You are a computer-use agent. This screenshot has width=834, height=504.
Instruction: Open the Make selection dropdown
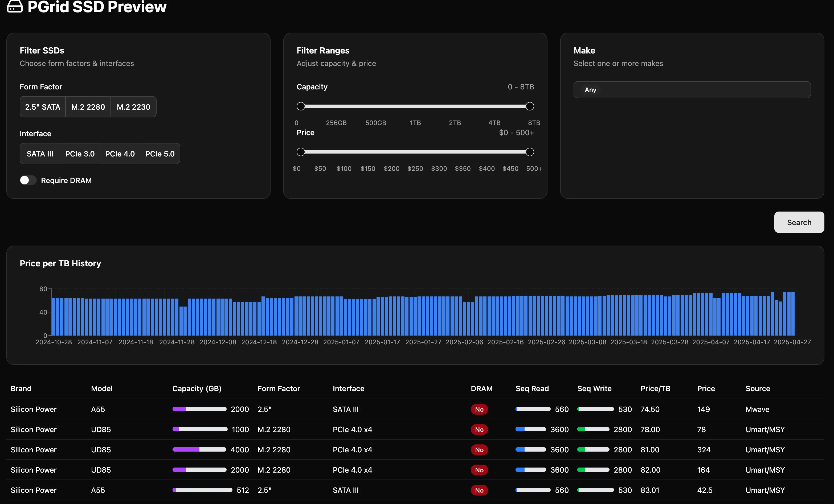click(692, 90)
